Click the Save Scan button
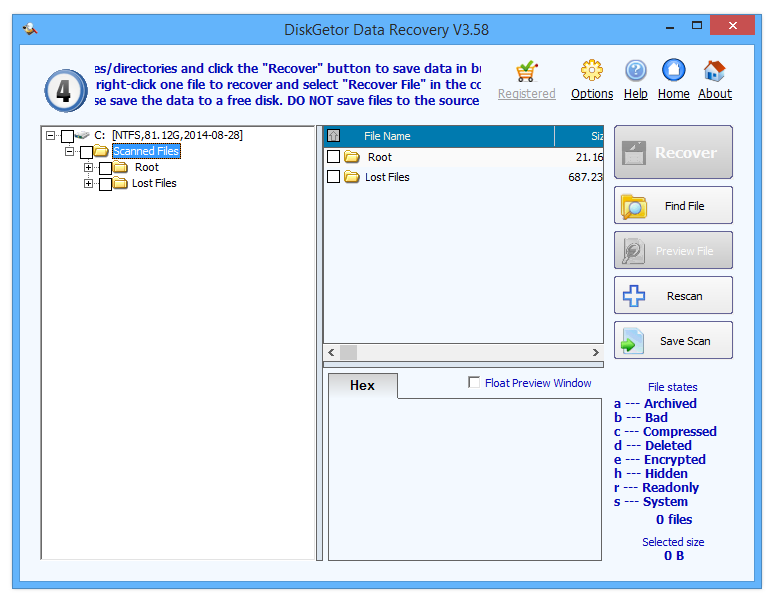Image resolution: width=783 pixels, height=604 pixels. coord(673,340)
